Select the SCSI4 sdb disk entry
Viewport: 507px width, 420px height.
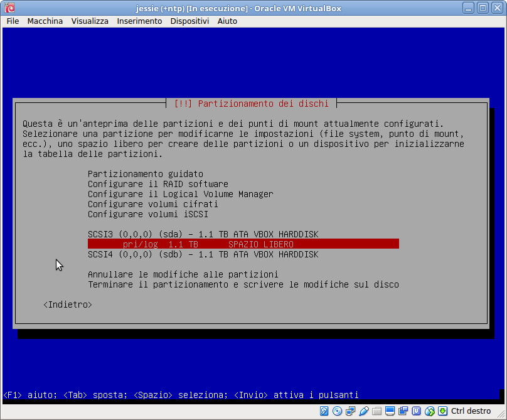pyautogui.click(x=203, y=254)
